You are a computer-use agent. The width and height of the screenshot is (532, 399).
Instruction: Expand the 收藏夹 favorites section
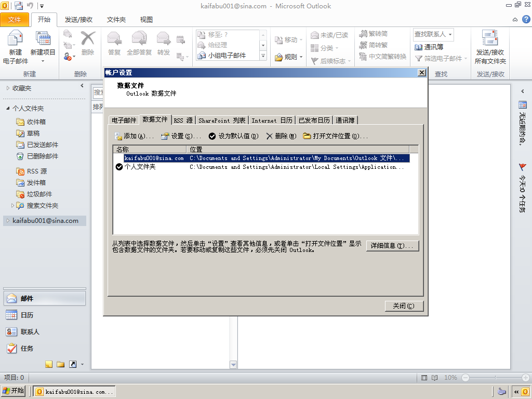[8, 88]
